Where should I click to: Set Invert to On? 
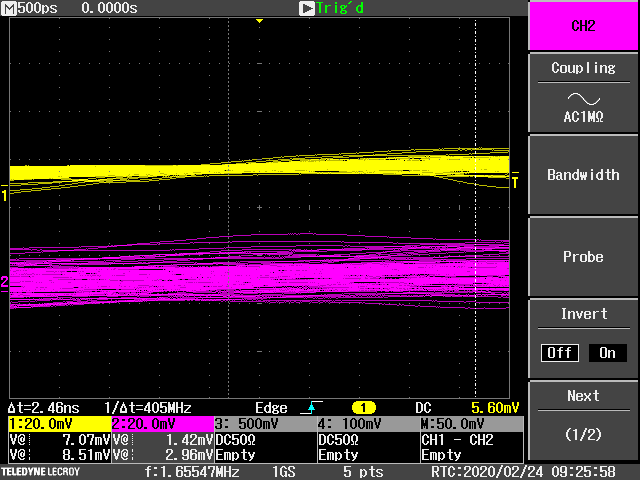607,353
